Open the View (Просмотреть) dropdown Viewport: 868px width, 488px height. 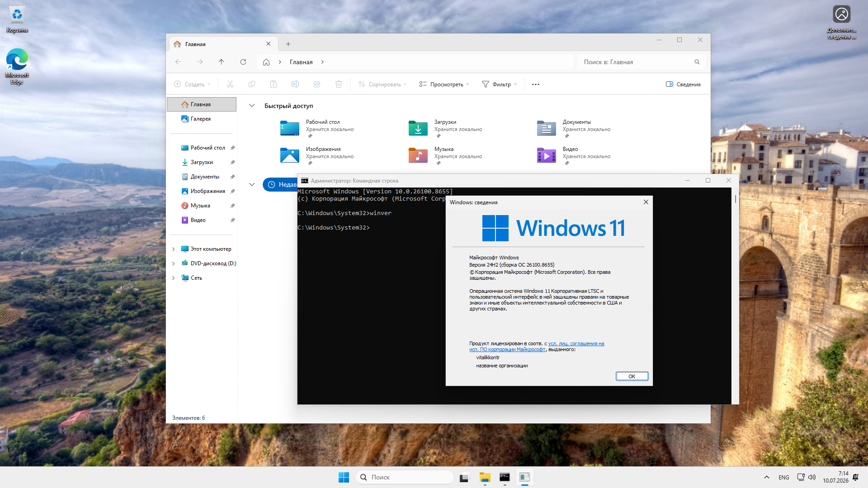[x=444, y=84]
